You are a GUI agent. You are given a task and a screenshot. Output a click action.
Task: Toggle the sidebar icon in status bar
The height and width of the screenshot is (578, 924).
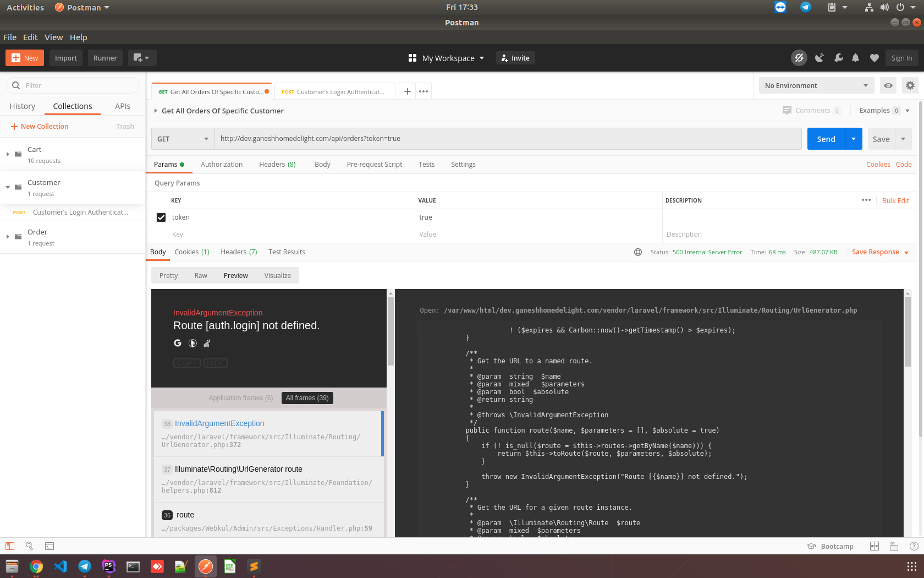pos(9,546)
